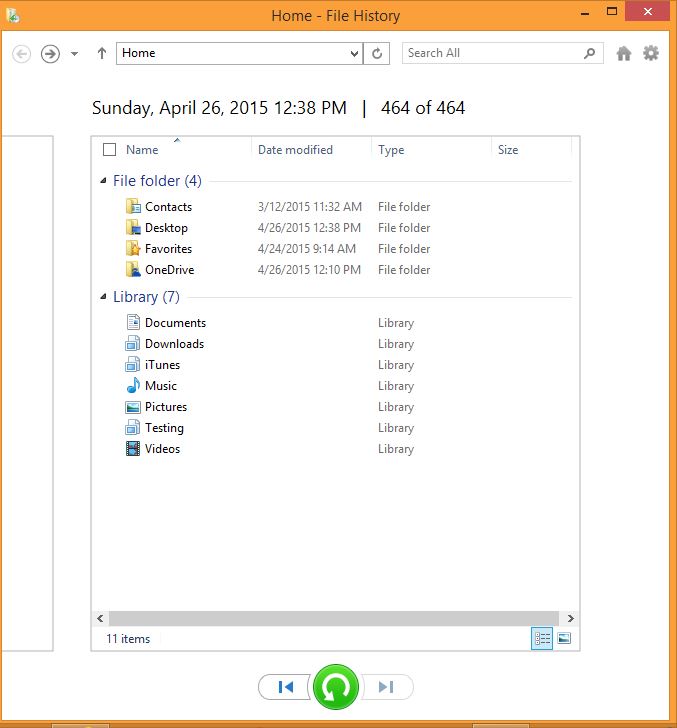This screenshot has height=728, width=677.
Task: Open the Home icon in toolbar
Action: 624,53
